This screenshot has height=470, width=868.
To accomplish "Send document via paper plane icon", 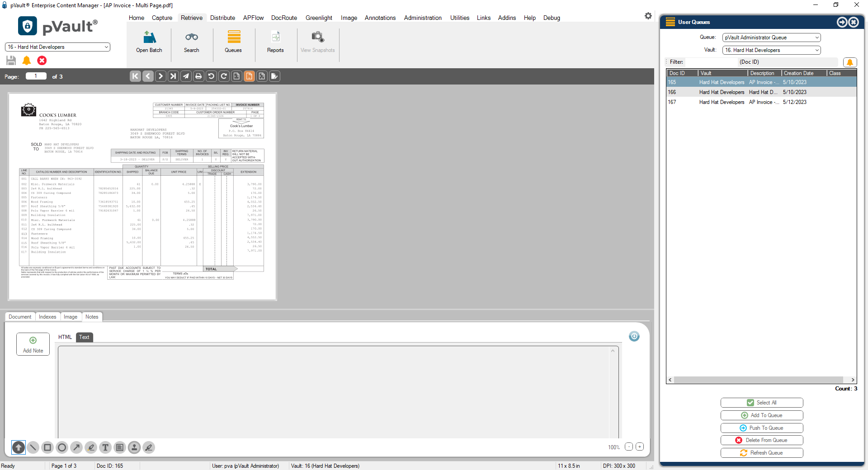I will (x=186, y=76).
